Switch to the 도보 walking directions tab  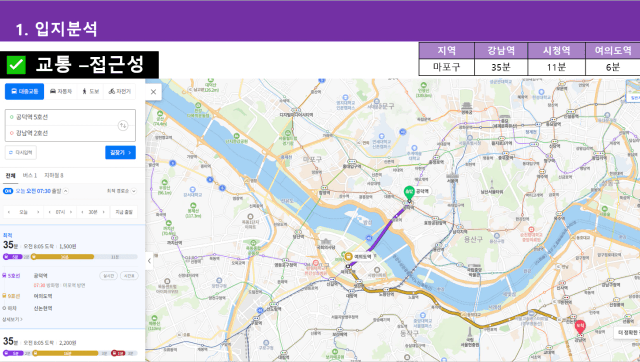[x=91, y=91]
